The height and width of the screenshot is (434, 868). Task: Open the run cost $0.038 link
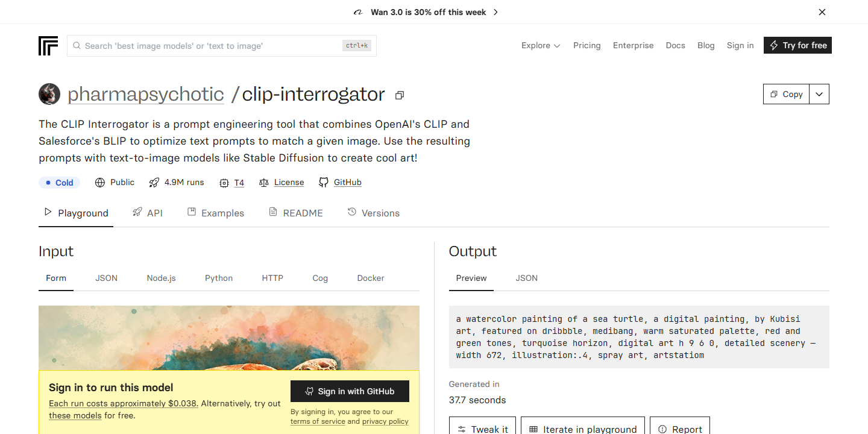tap(124, 403)
